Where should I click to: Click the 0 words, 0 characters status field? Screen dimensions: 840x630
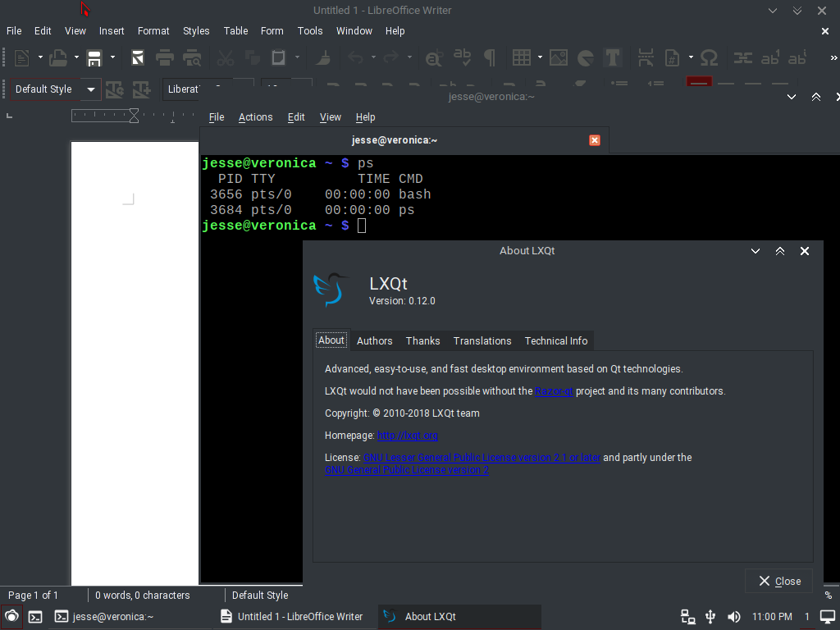(143, 596)
